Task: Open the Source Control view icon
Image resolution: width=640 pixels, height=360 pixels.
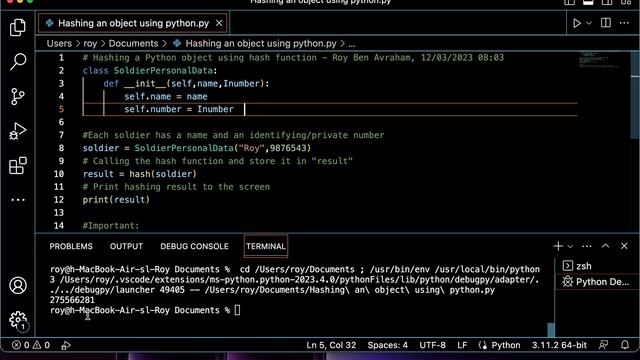Action: [18, 97]
